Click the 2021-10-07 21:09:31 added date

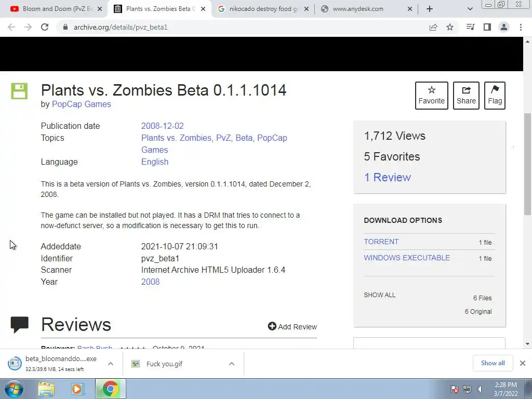[179, 246]
